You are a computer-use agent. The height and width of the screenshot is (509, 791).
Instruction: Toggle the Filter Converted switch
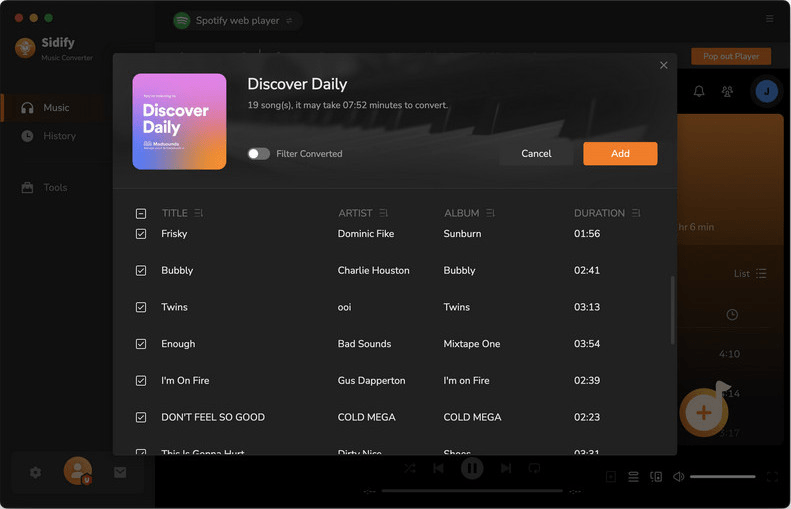click(x=259, y=154)
